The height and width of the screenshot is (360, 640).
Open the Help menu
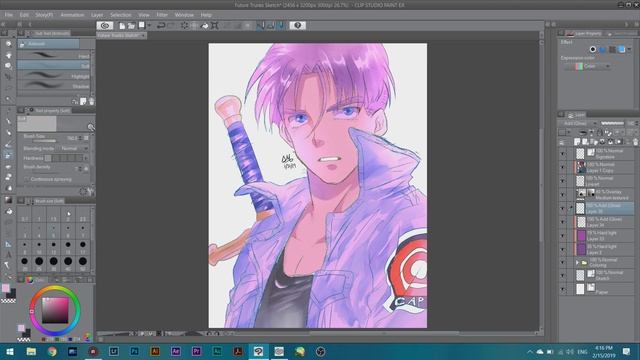206,15
